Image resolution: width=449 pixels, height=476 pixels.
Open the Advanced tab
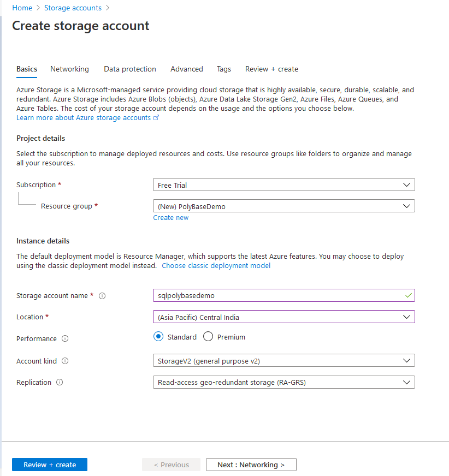[x=186, y=69]
